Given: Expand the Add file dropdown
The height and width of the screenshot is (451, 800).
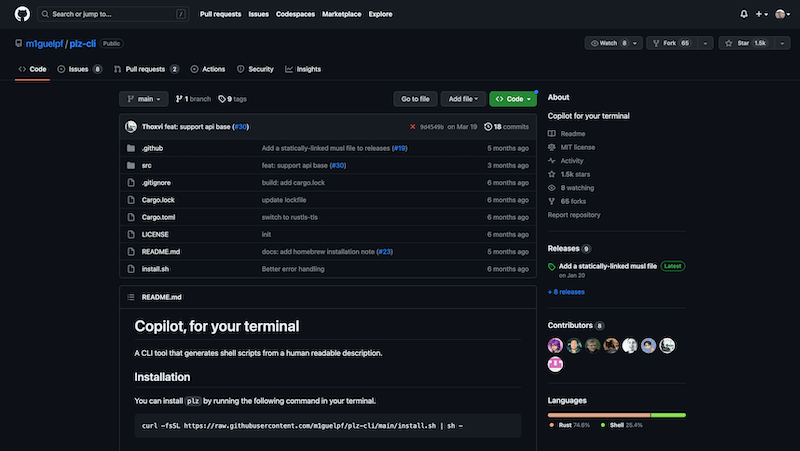Looking at the screenshot, I should [x=463, y=99].
